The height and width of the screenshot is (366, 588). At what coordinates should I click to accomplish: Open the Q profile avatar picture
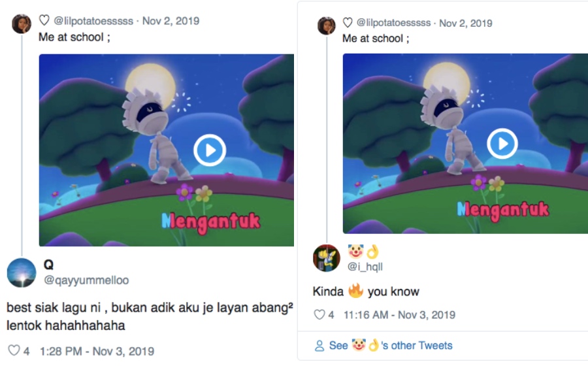(22, 273)
